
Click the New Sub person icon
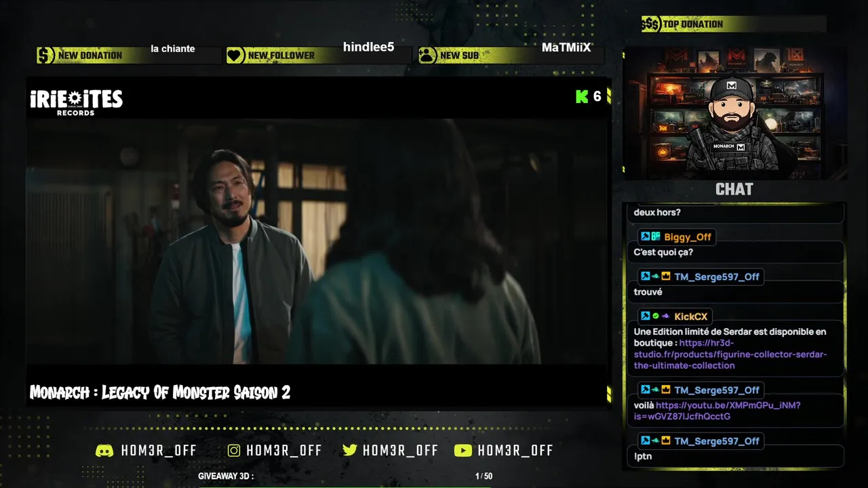pyautogui.click(x=427, y=56)
